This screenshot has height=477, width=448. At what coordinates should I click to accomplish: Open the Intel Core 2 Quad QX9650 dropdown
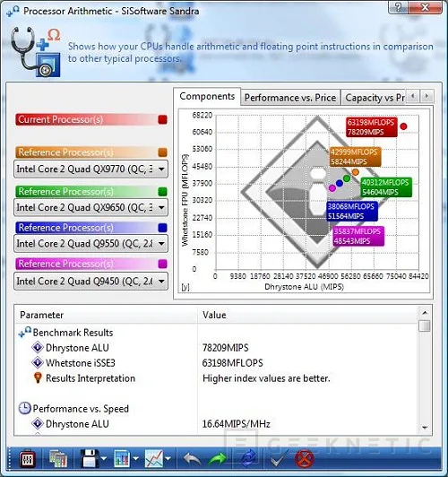click(90, 207)
